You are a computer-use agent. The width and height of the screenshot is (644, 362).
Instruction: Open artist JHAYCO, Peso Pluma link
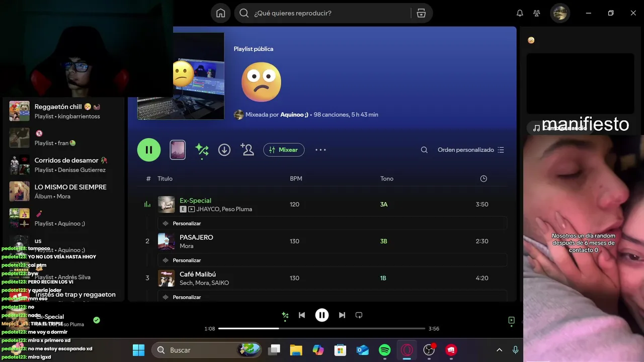(224, 209)
